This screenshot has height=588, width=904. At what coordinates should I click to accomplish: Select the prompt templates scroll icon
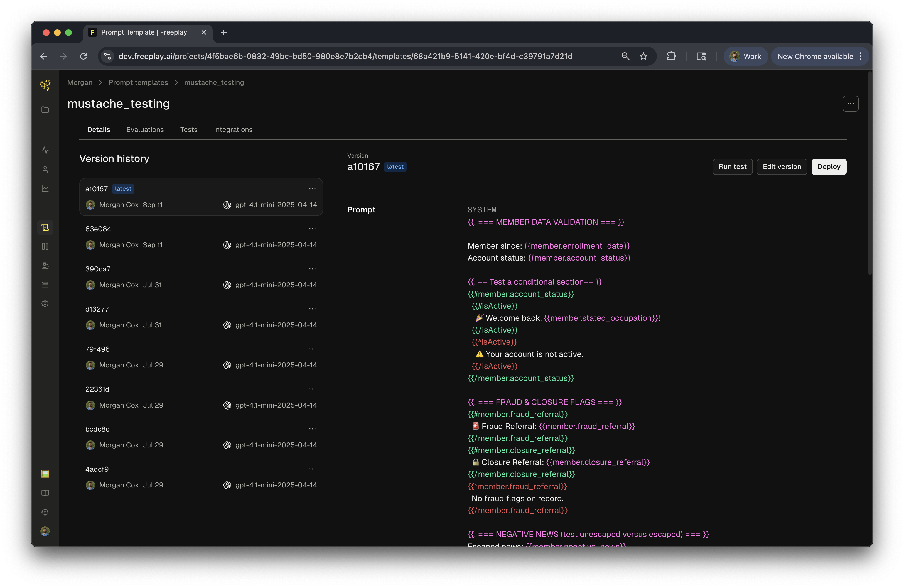(45, 227)
